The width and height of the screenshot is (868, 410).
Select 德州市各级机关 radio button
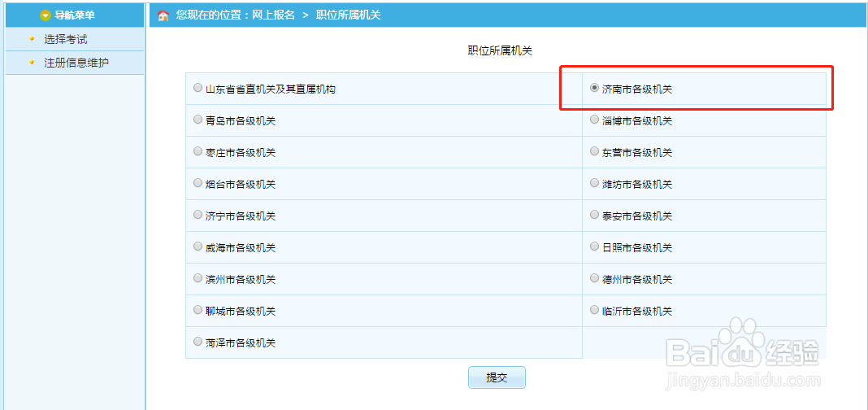point(595,277)
